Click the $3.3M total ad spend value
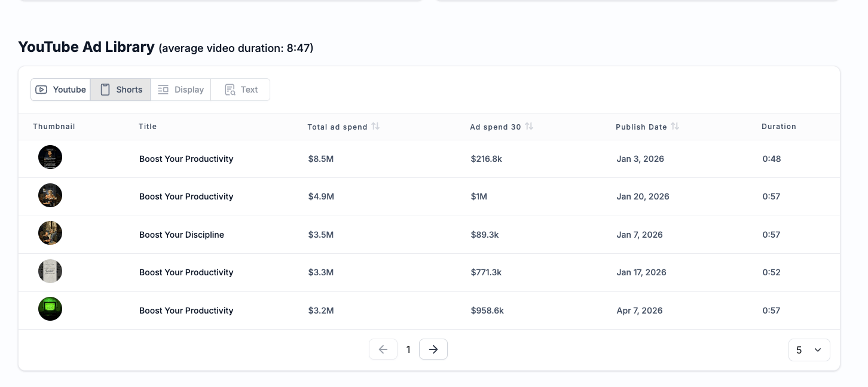 [321, 272]
